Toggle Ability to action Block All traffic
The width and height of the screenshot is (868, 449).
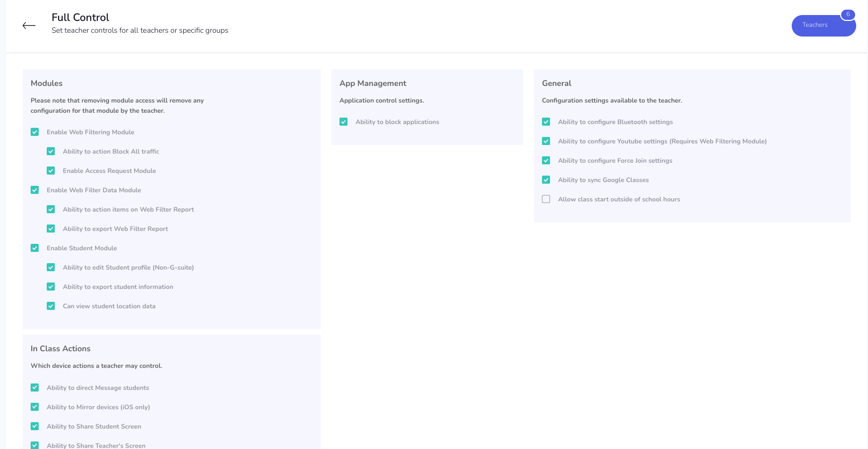click(51, 151)
